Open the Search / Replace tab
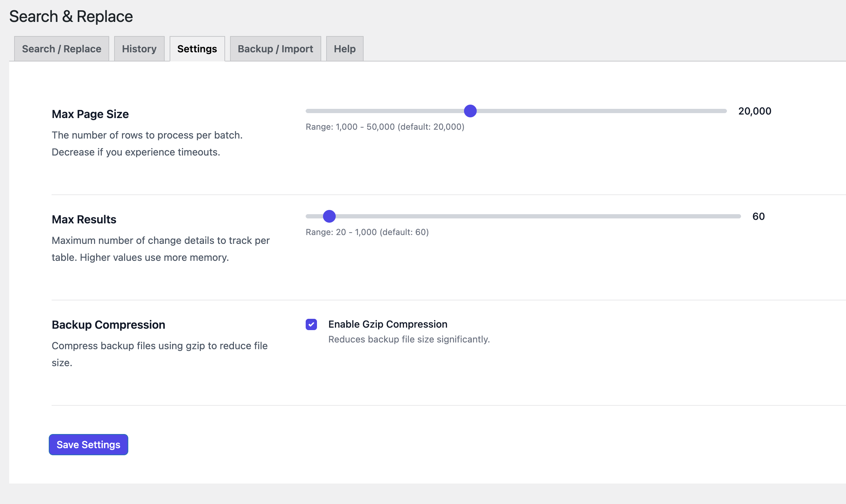The width and height of the screenshot is (846, 504). click(61, 49)
